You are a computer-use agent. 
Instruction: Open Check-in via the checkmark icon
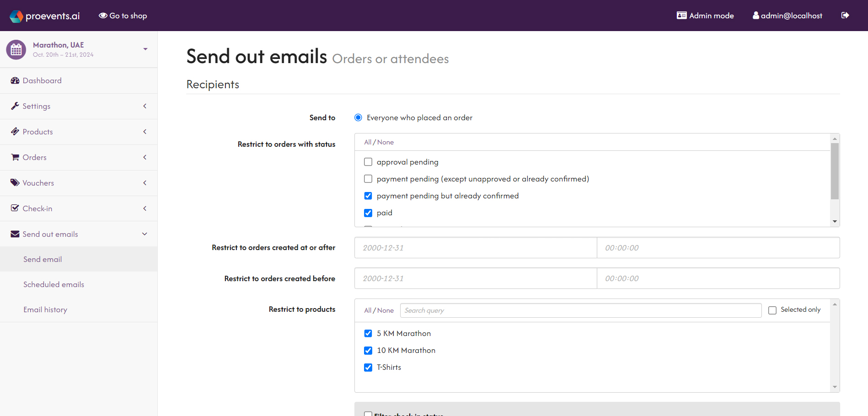(15, 208)
